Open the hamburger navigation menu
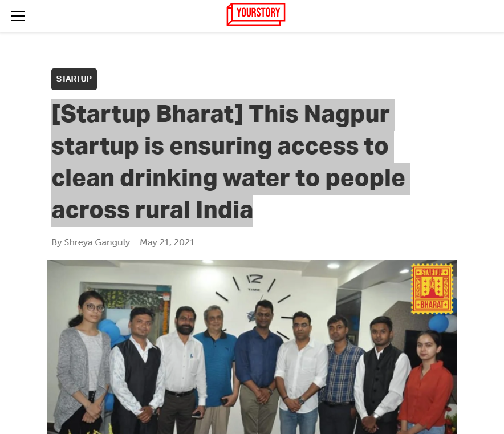 tap(18, 16)
